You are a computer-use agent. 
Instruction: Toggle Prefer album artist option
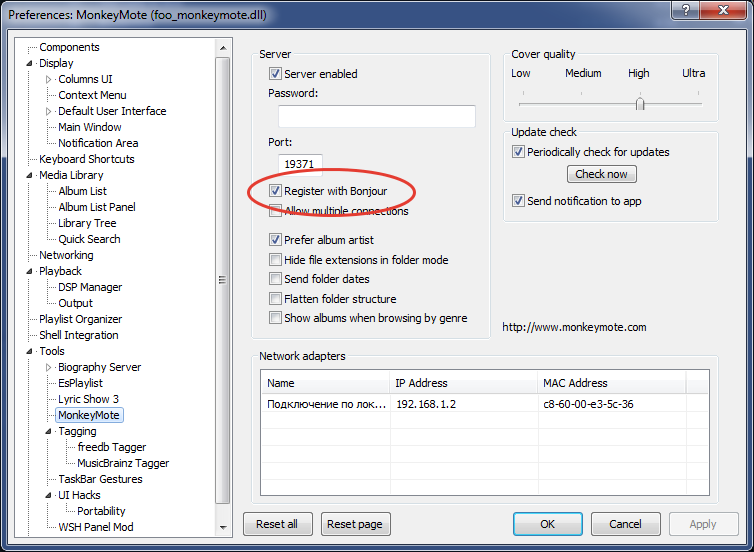pyautogui.click(x=275, y=239)
